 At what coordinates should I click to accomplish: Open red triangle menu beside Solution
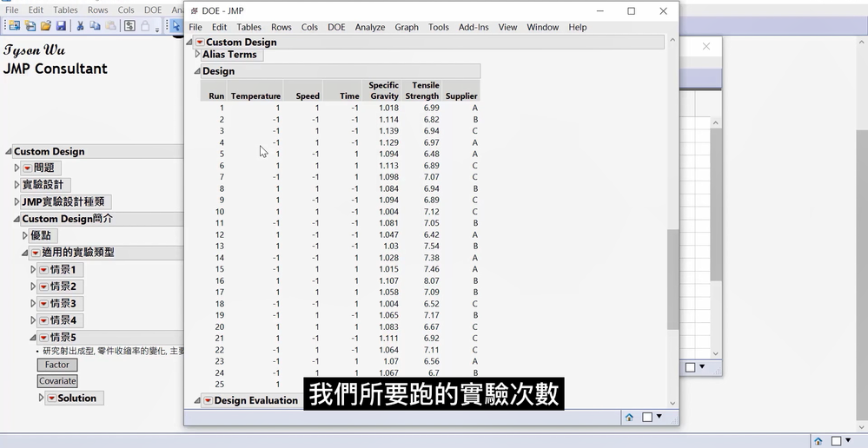pos(51,399)
